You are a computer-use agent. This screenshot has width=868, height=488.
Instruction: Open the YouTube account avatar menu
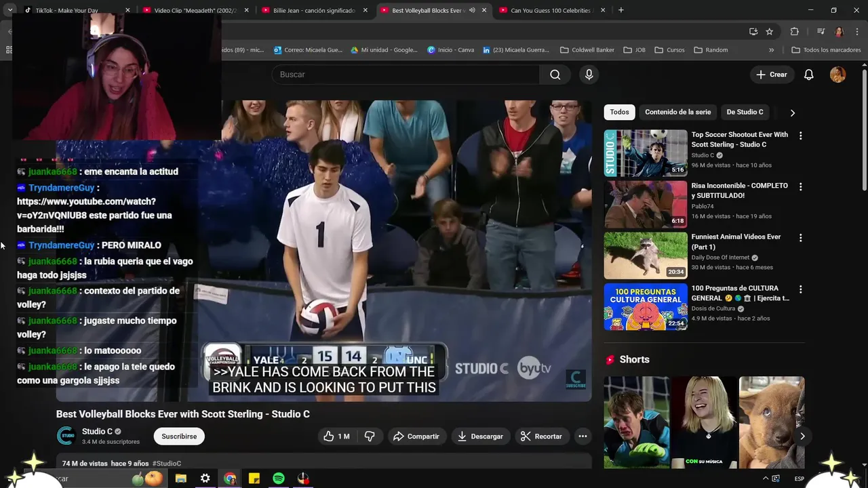click(837, 75)
